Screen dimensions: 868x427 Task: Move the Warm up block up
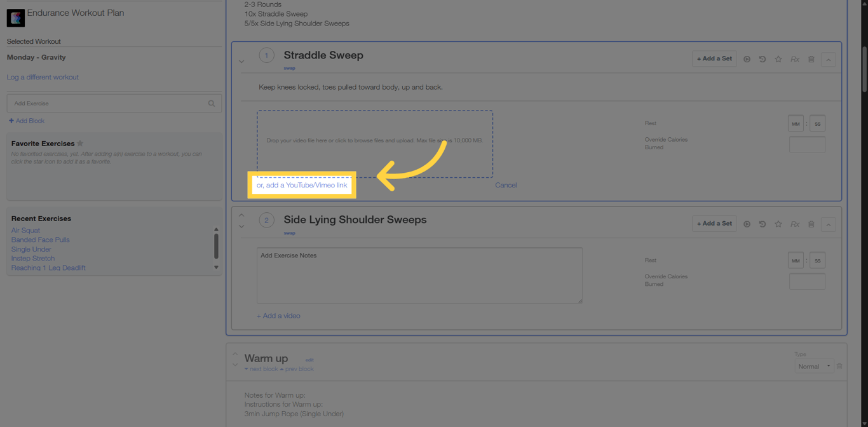235,355
